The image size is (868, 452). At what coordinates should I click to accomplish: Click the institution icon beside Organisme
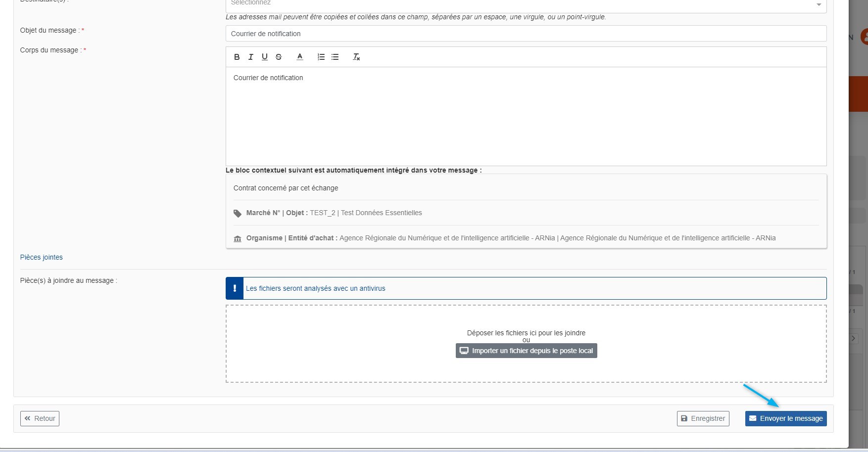pyautogui.click(x=238, y=238)
